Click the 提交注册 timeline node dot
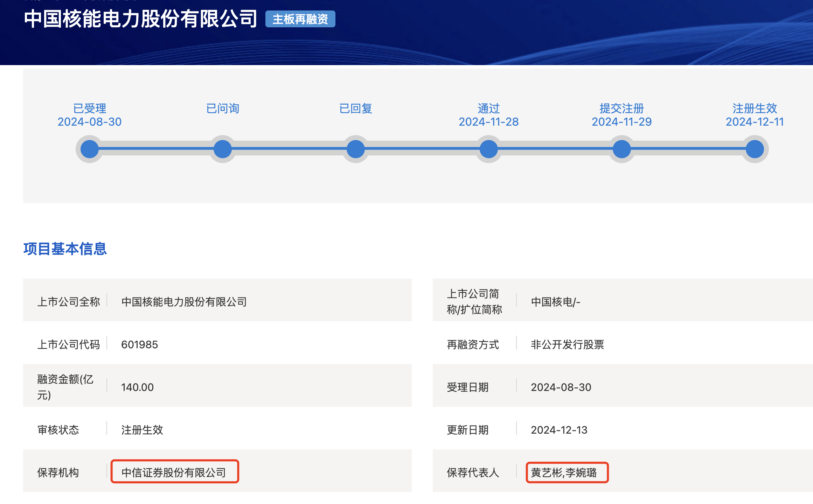 622,149
